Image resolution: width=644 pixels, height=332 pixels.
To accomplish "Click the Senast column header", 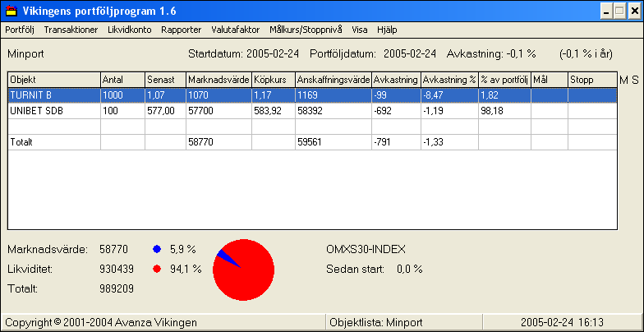I will click(166, 80).
